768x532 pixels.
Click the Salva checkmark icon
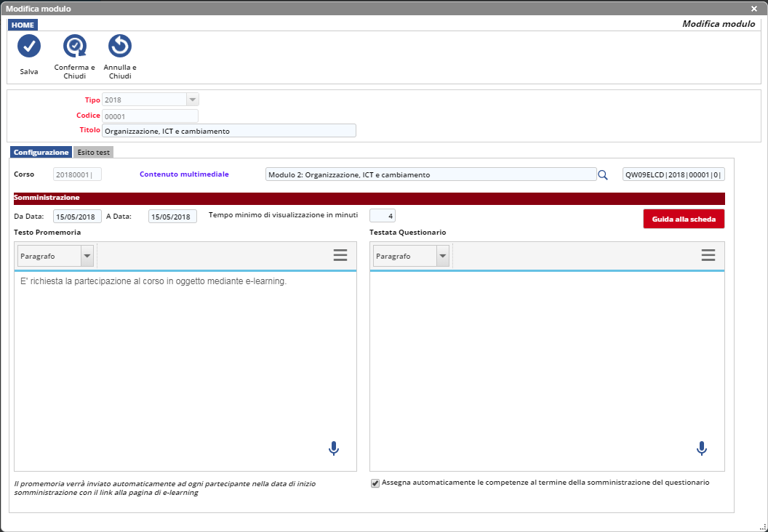(29, 47)
